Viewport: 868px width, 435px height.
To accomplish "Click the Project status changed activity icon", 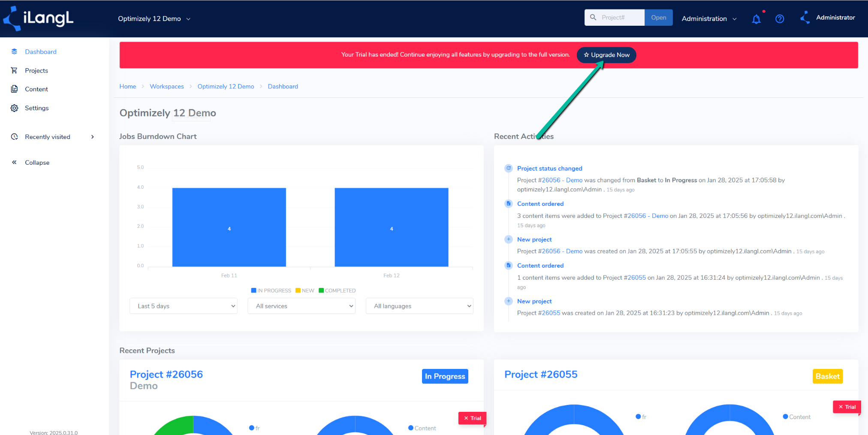I will [x=509, y=168].
